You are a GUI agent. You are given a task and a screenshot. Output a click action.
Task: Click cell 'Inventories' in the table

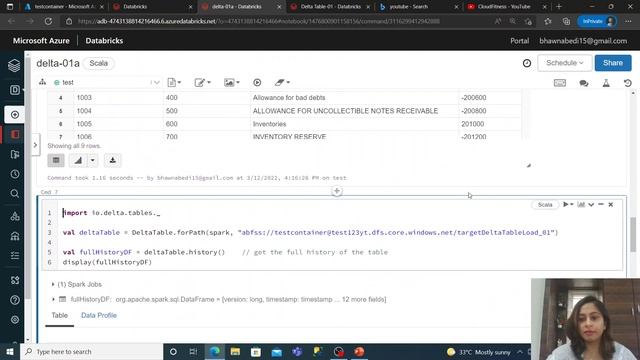pos(269,124)
